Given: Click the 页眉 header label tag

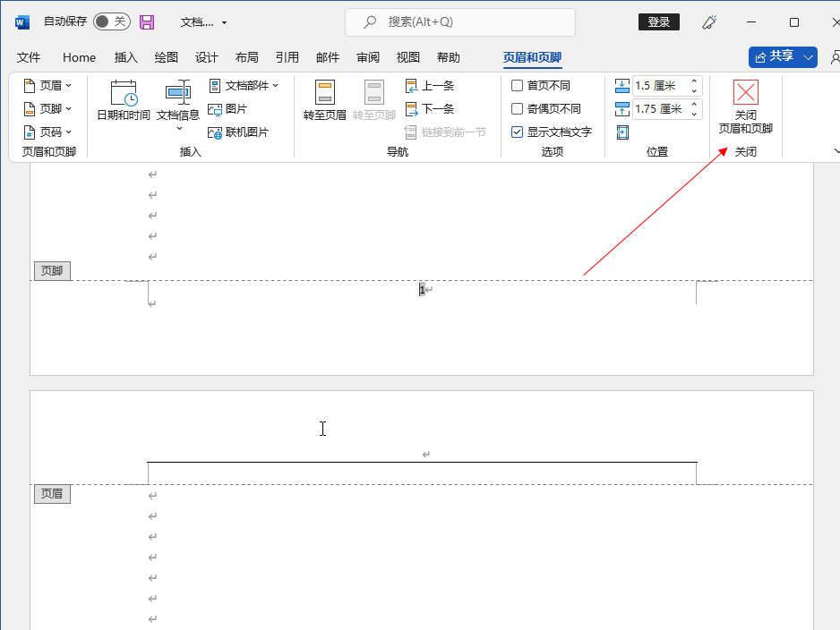Looking at the screenshot, I should [x=52, y=493].
